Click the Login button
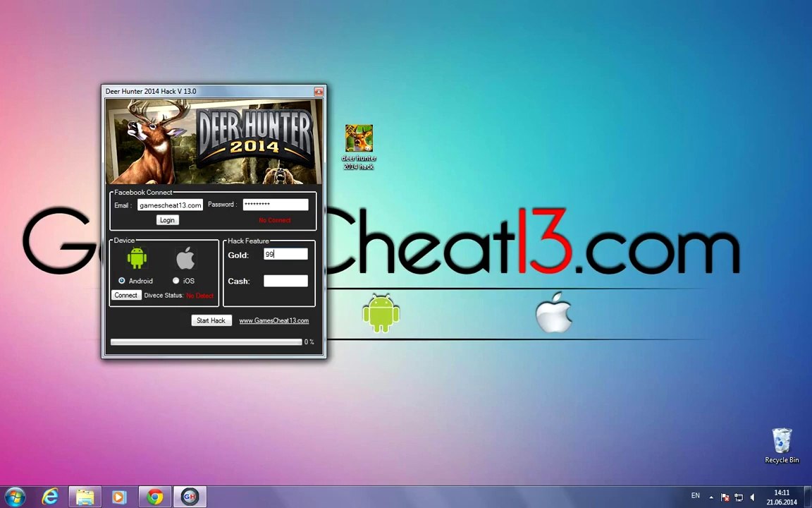 click(x=167, y=220)
